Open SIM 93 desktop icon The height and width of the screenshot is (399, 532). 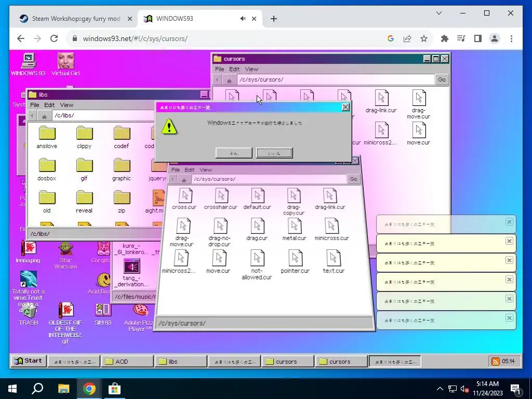[103, 314]
